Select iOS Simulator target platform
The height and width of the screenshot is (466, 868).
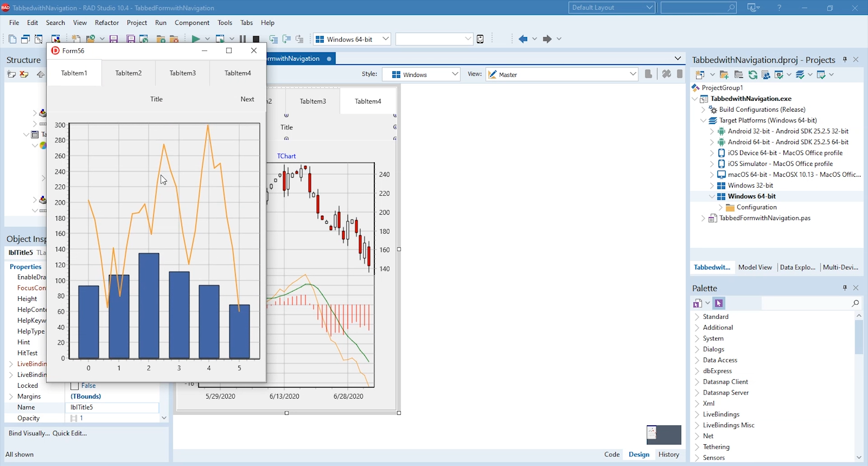coord(780,164)
